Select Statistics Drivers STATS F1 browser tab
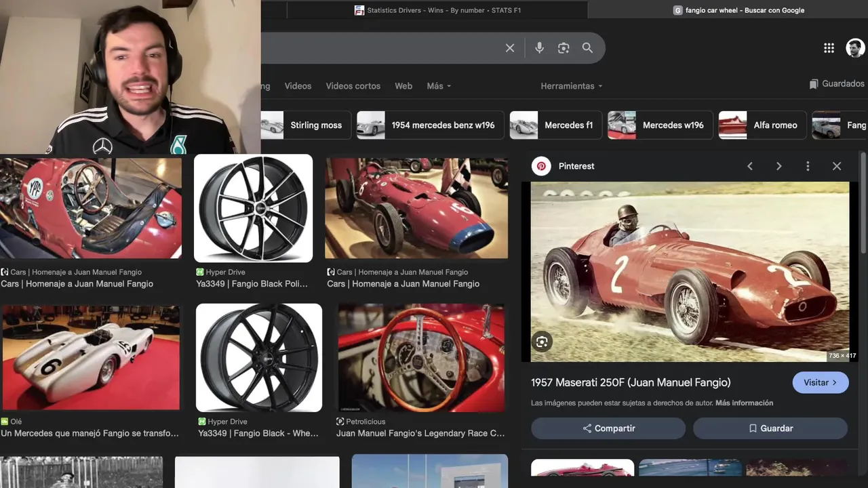Viewport: 868px width, 488px height. pos(437,10)
